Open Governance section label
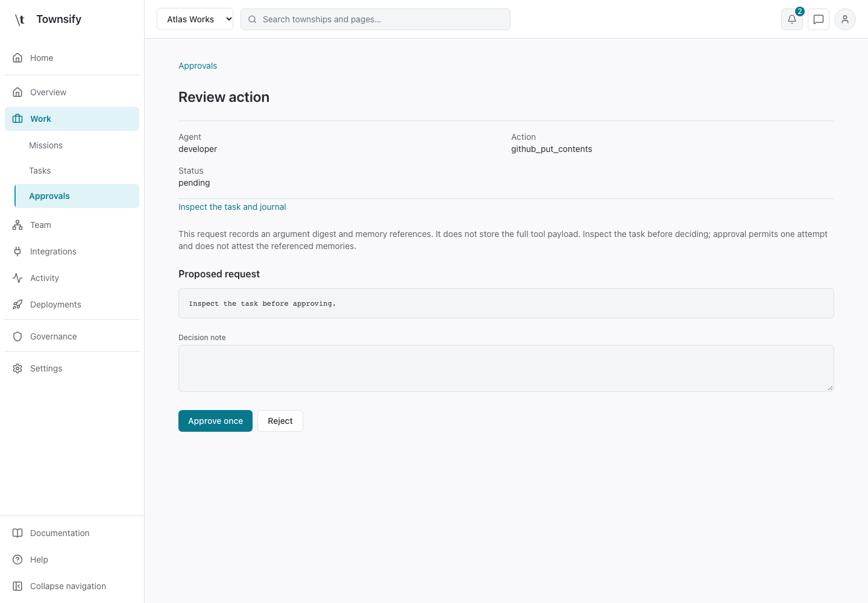This screenshot has height=603, width=868. pos(54,336)
